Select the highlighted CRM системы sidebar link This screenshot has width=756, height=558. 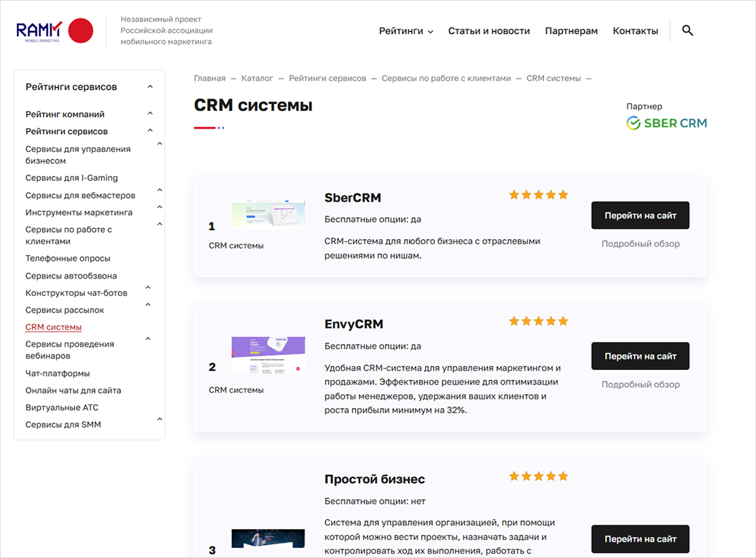[54, 327]
